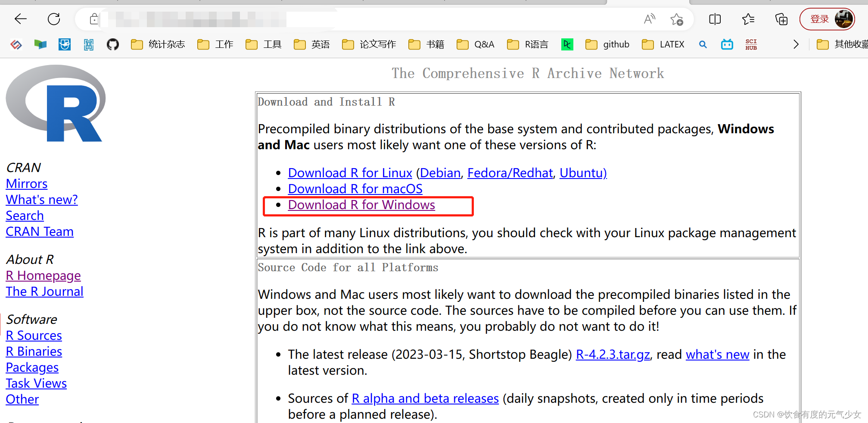868x423 pixels.
Task: Open the 其他收藏 favorites folder
Action: 842,44
